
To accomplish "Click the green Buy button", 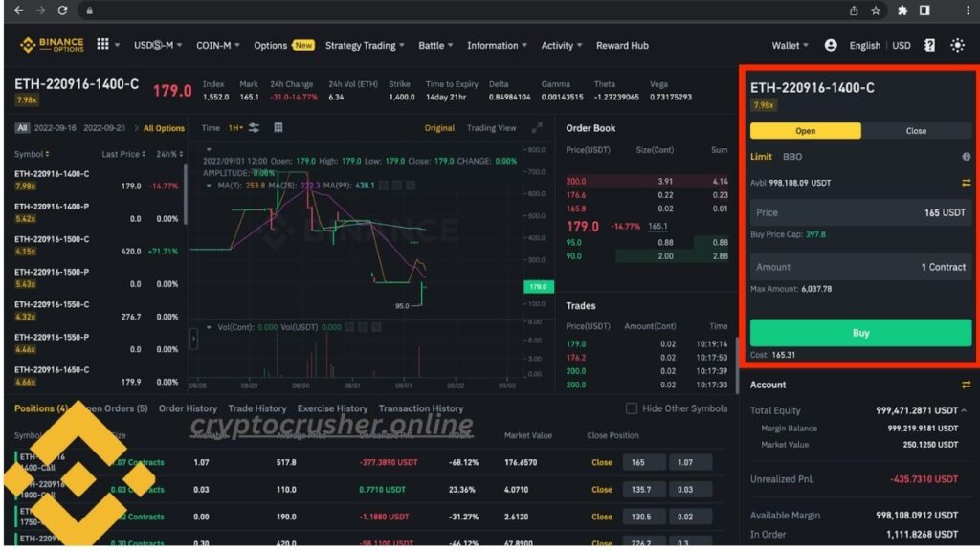I will [x=860, y=333].
